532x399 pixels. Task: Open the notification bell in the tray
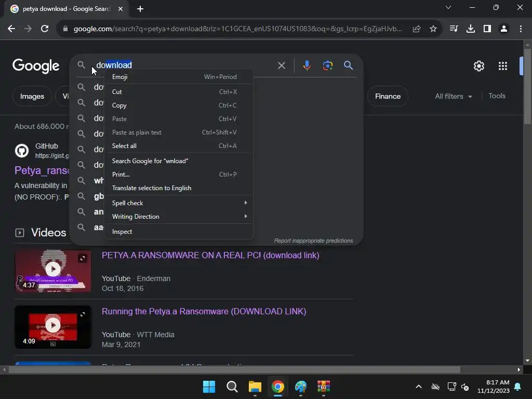click(518, 387)
